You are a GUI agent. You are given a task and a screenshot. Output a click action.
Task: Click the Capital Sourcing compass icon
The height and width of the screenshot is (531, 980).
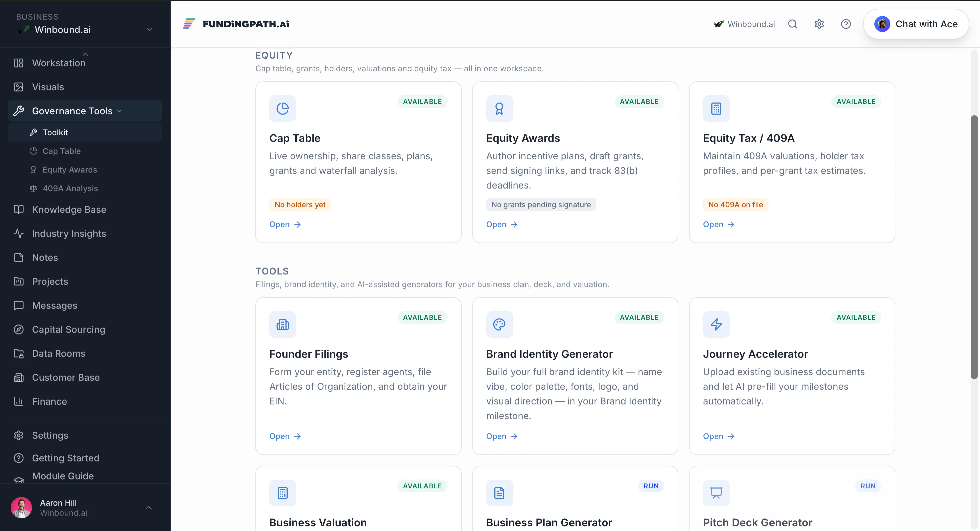(19, 329)
